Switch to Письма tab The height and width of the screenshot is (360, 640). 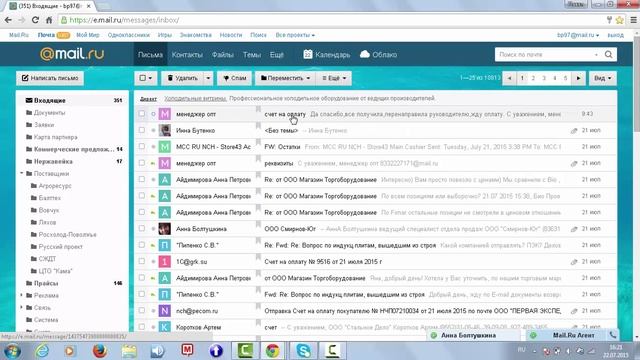click(x=150, y=55)
